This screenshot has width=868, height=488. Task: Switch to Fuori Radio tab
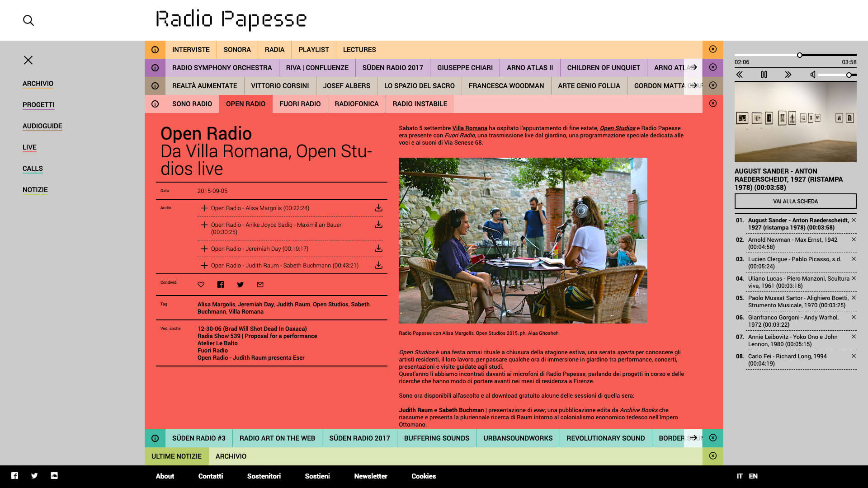300,104
